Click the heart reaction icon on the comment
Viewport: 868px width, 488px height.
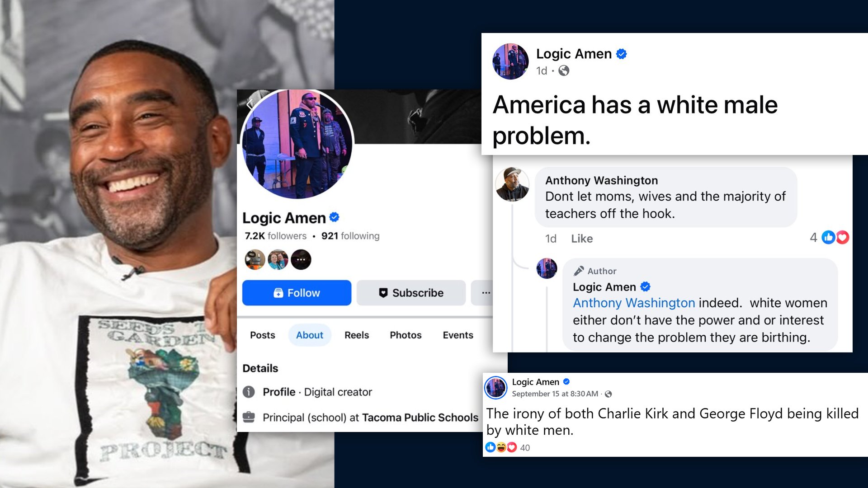pyautogui.click(x=842, y=237)
